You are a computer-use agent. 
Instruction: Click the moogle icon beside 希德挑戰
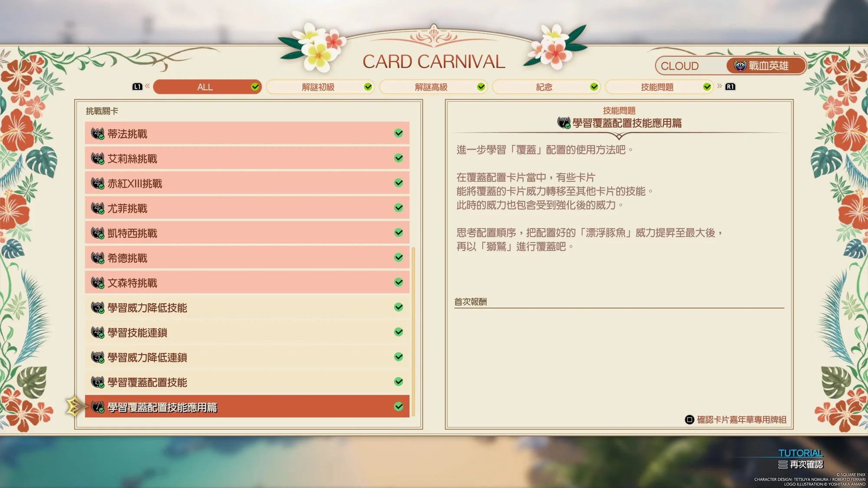pos(98,258)
